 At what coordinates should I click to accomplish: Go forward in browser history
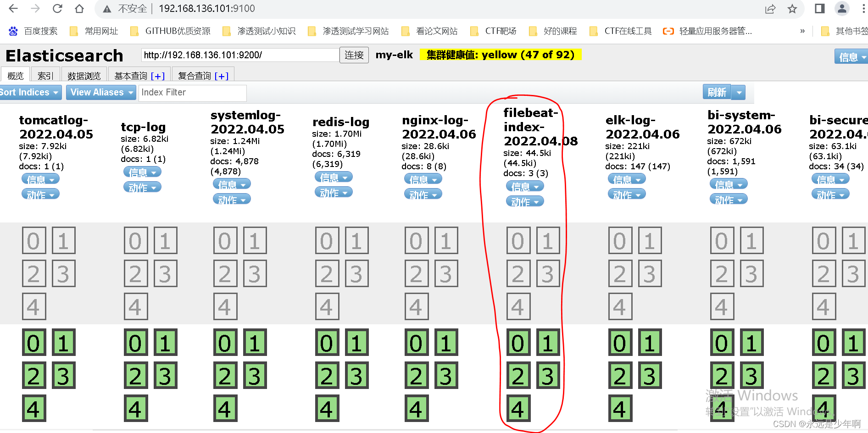(x=35, y=9)
